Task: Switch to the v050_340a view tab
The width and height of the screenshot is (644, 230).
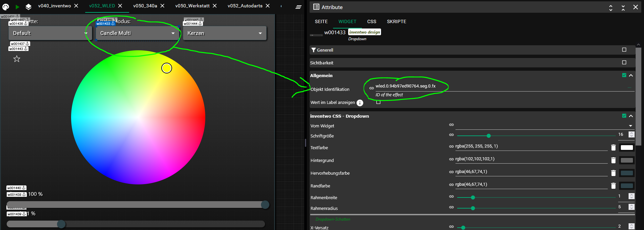Action: click(x=145, y=6)
